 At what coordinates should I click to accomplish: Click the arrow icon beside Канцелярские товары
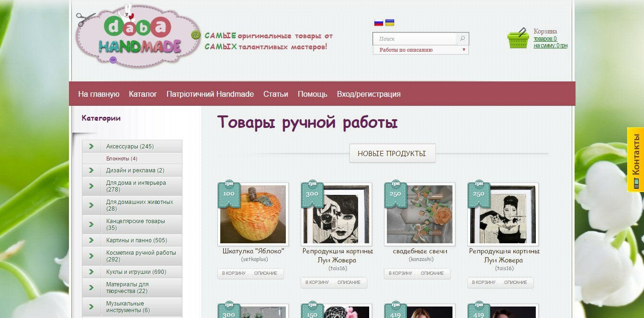click(x=91, y=224)
